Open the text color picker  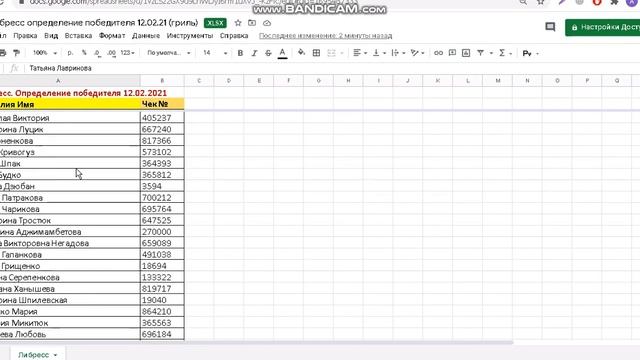point(282,53)
